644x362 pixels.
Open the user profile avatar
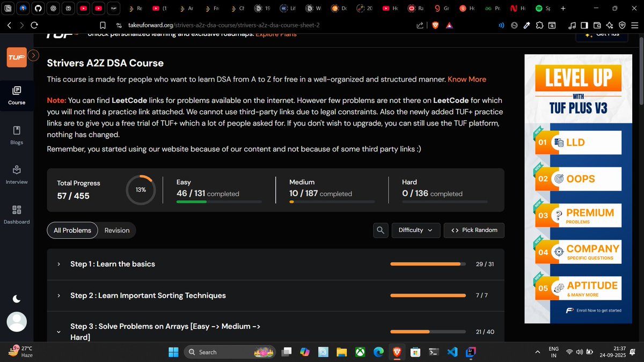pos(17,322)
